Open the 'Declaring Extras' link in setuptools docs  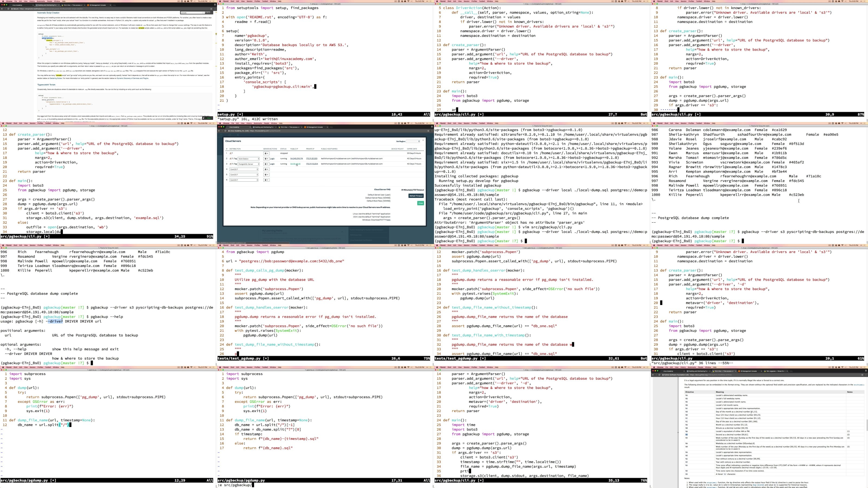click(56, 78)
